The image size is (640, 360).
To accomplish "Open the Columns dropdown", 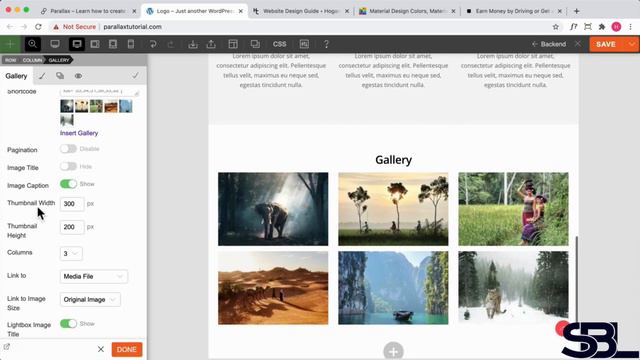I will click(71, 253).
